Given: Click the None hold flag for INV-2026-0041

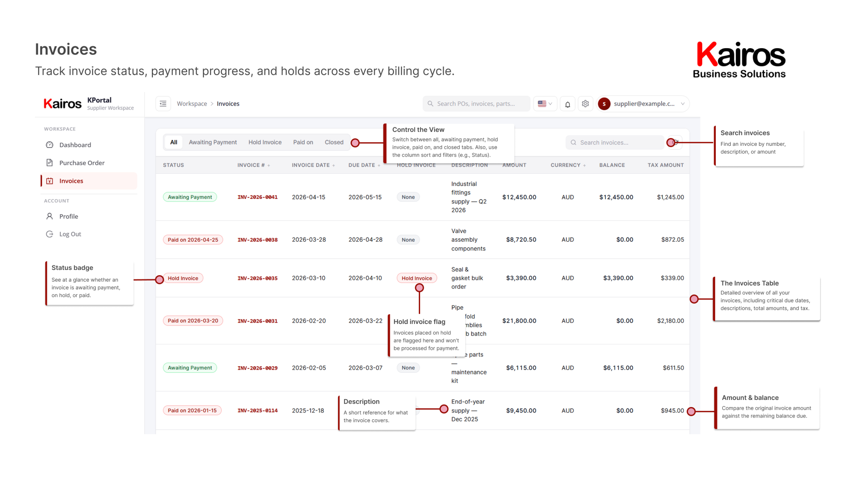Looking at the screenshot, I should point(408,197).
